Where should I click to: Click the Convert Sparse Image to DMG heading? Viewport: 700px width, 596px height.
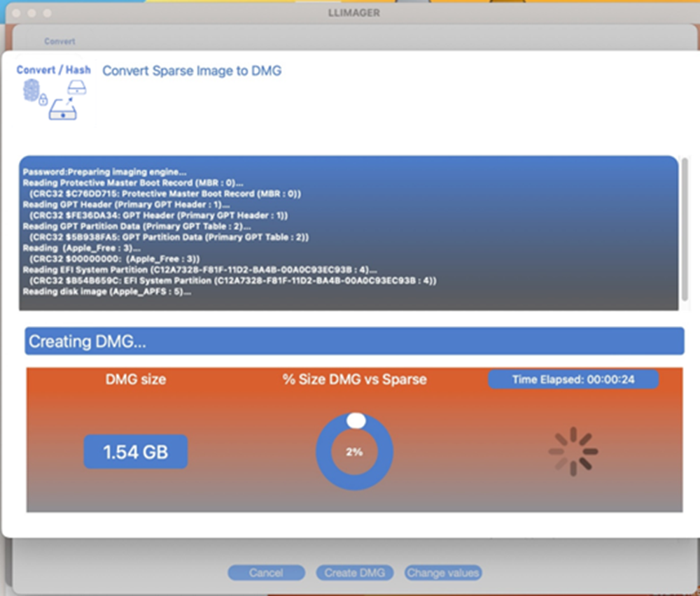(192, 71)
